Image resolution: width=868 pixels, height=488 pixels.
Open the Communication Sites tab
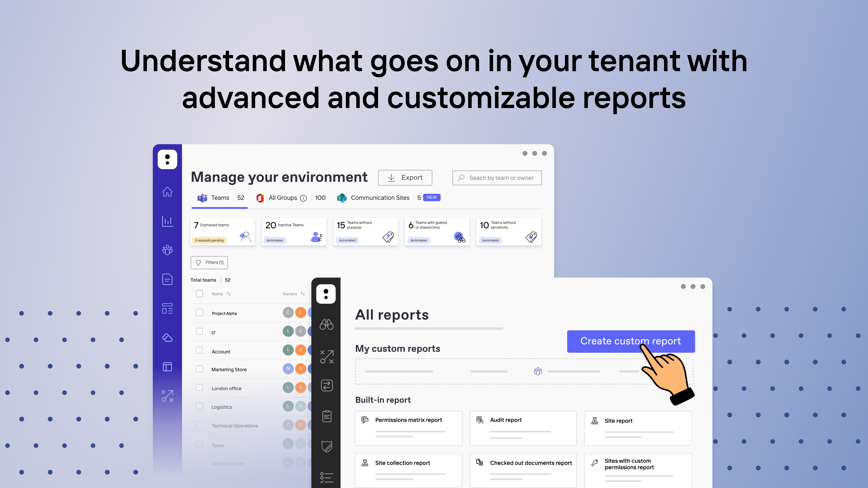[x=380, y=198]
